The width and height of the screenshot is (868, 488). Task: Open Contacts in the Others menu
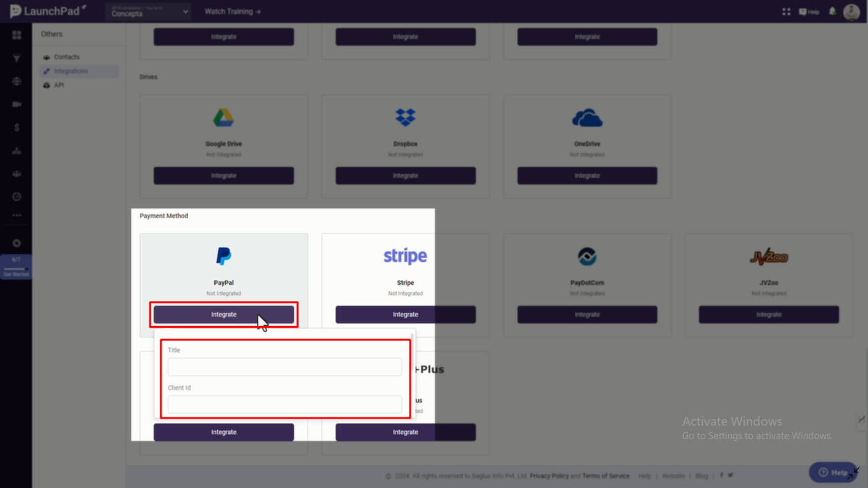tap(67, 57)
